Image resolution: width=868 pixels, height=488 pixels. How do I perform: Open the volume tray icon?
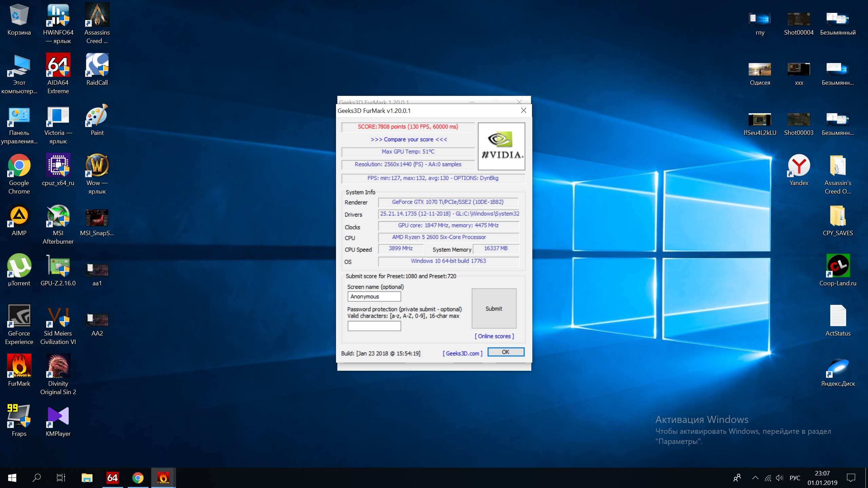click(x=780, y=478)
